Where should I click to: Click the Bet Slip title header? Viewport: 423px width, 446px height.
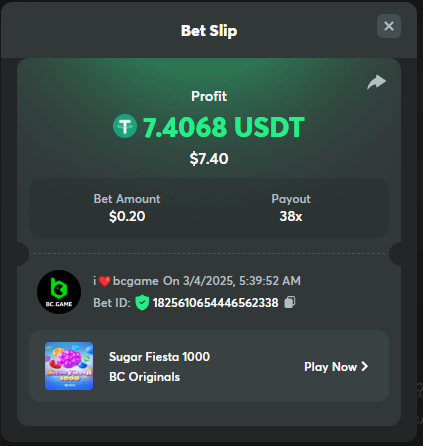[209, 31]
